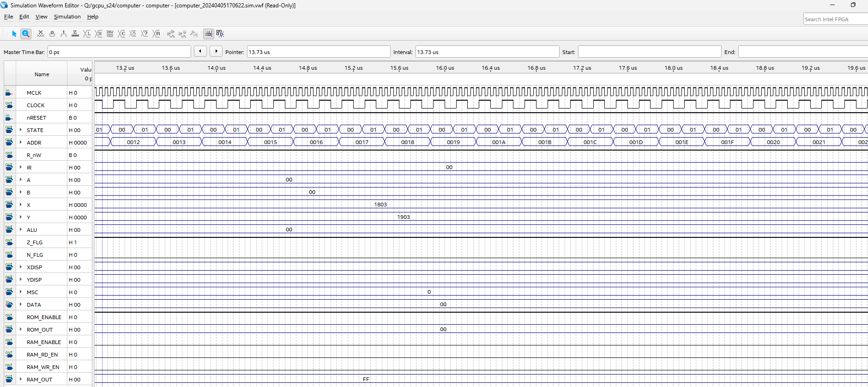Viewport: 868px width, 387px height.
Task: Expand the ROM_OUT signal group
Action: (x=21, y=329)
